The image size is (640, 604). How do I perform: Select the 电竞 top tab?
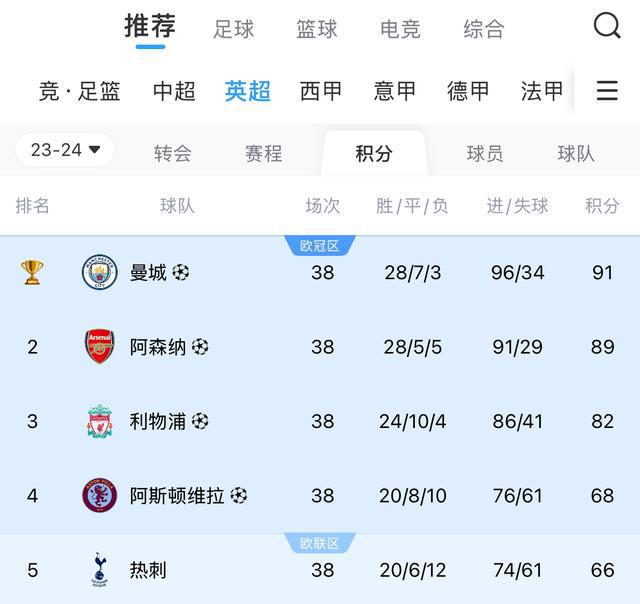coord(400,29)
